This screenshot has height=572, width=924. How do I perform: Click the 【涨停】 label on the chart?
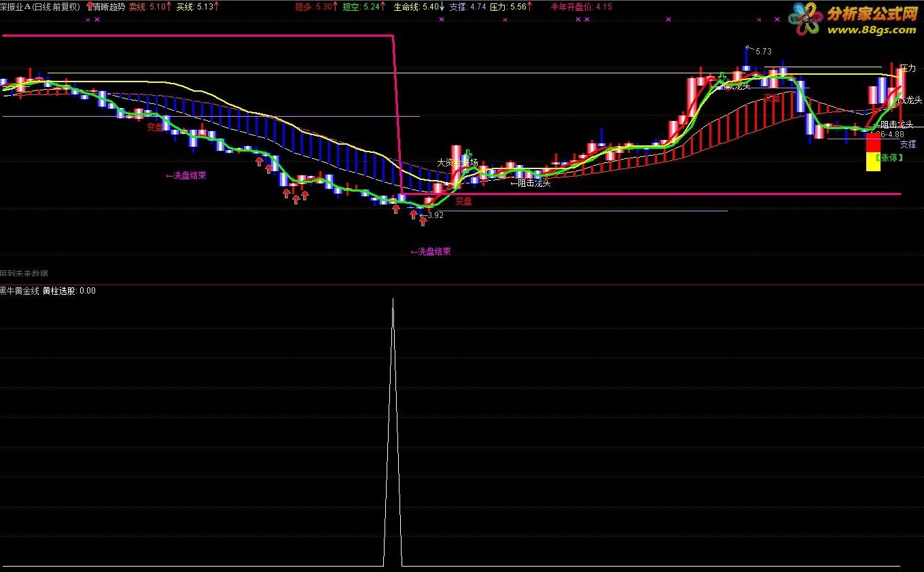[x=889, y=158]
